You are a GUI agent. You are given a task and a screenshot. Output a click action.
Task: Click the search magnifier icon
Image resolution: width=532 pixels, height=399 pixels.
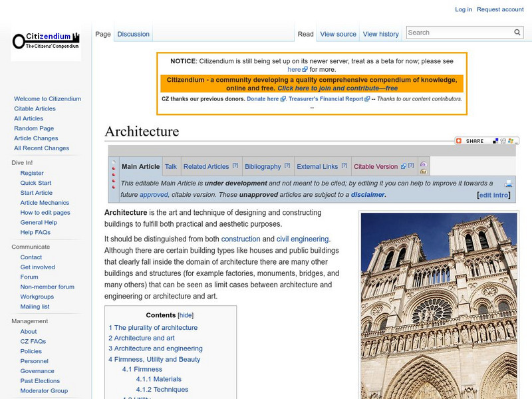coord(517,33)
